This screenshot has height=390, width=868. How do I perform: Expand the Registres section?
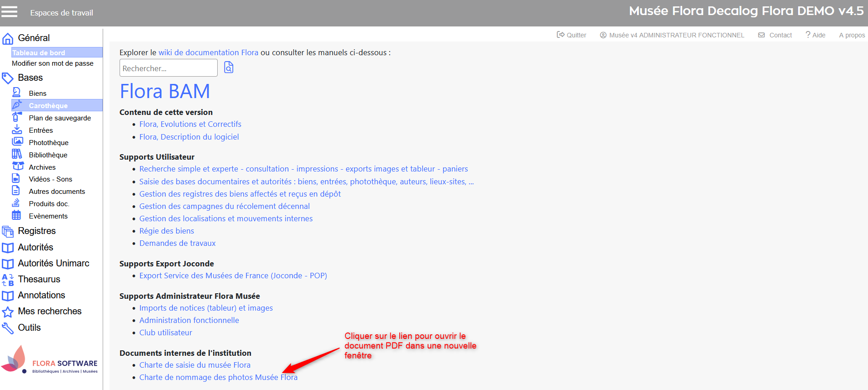[x=37, y=231]
